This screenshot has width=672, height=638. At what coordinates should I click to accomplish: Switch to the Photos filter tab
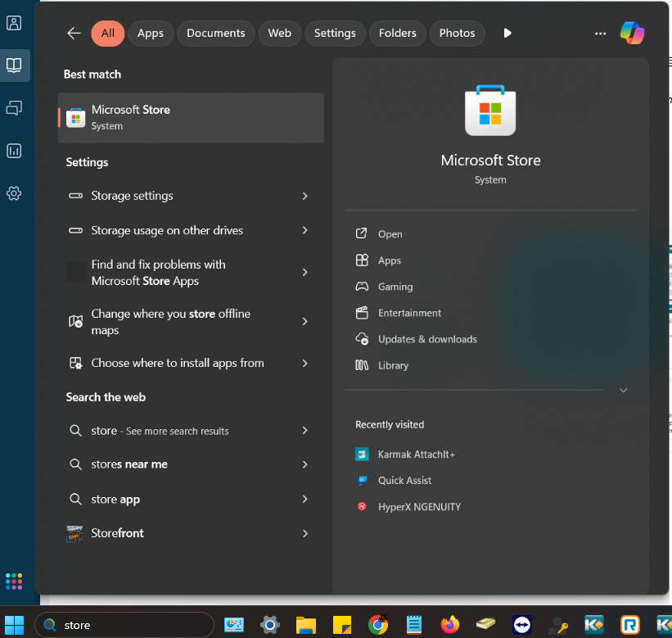coord(457,33)
